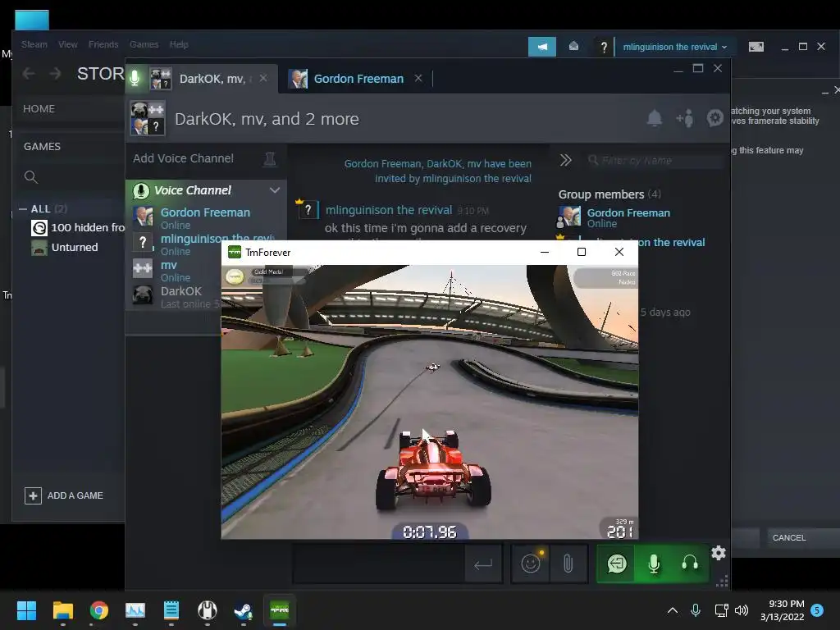Select mv in the voice channel list
The width and height of the screenshot is (840, 630).
tap(206, 271)
